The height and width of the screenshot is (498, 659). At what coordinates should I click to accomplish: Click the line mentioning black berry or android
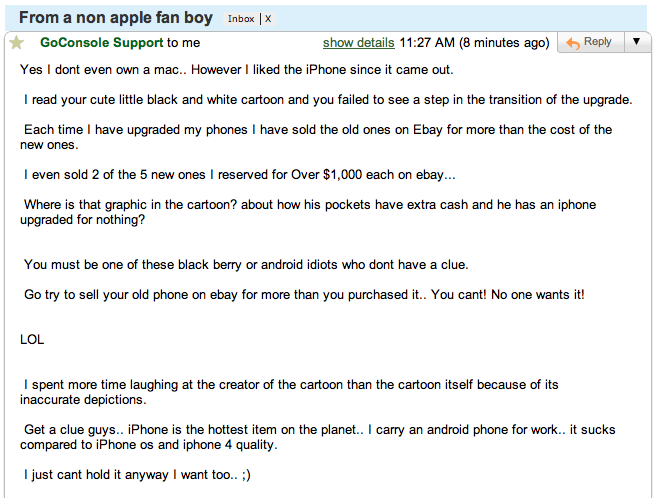[x=246, y=265]
